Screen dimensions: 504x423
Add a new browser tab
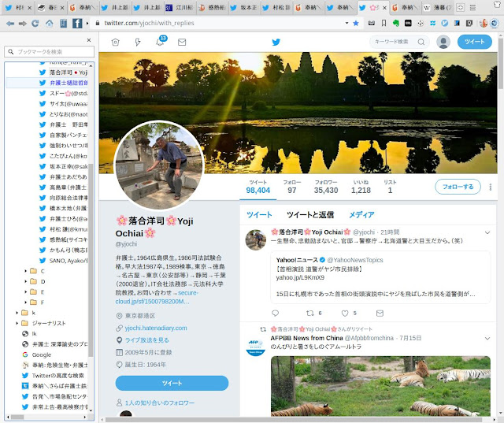pyautogui.click(x=460, y=7)
